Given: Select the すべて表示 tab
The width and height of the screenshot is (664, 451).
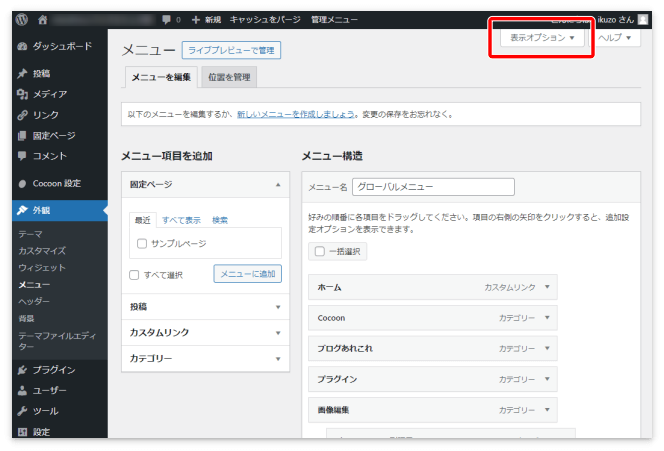Looking at the screenshot, I should pos(181,220).
